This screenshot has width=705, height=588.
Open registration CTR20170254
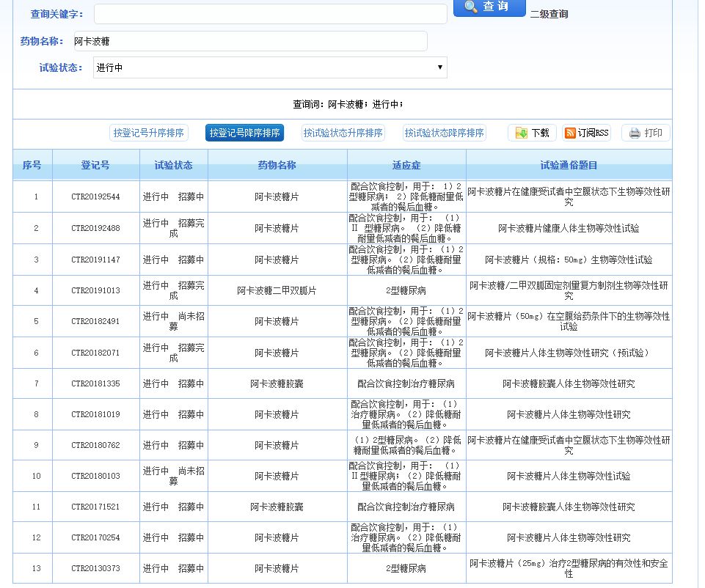click(95, 537)
